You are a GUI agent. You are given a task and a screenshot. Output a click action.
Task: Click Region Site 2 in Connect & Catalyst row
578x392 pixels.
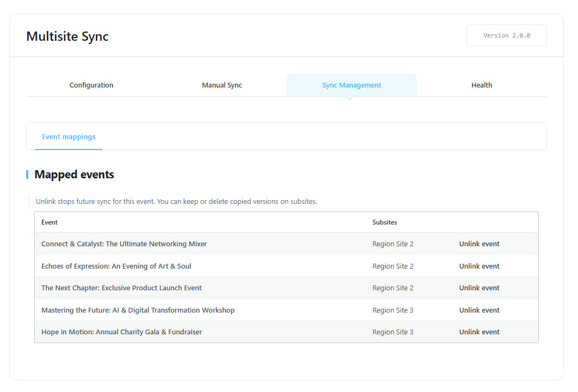click(393, 244)
